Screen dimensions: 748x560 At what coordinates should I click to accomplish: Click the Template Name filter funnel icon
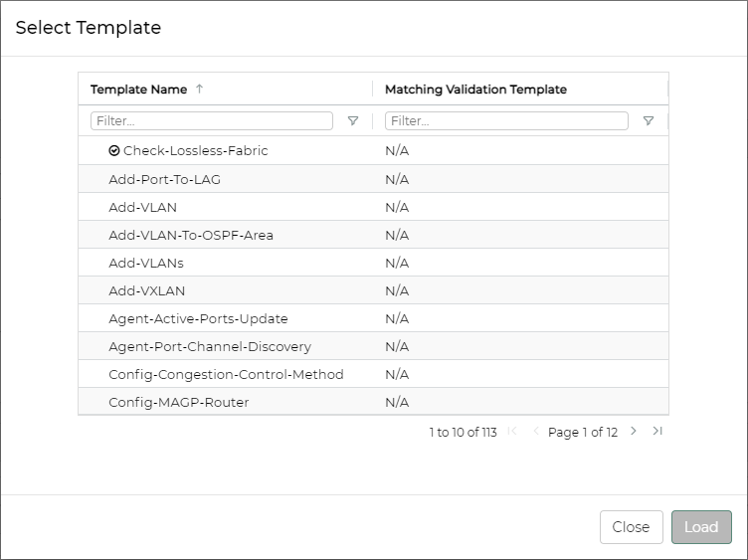click(353, 121)
